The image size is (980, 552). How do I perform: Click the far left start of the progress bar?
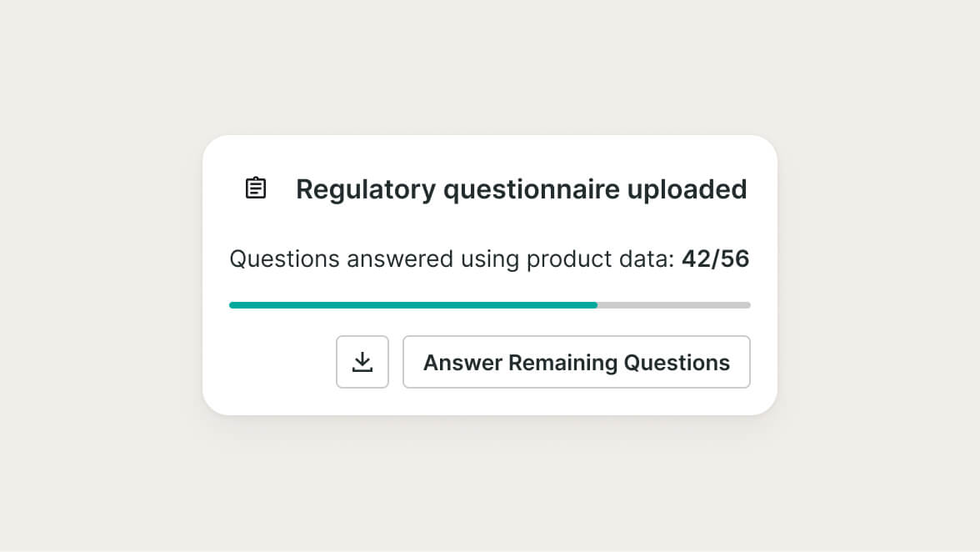pyautogui.click(x=232, y=305)
